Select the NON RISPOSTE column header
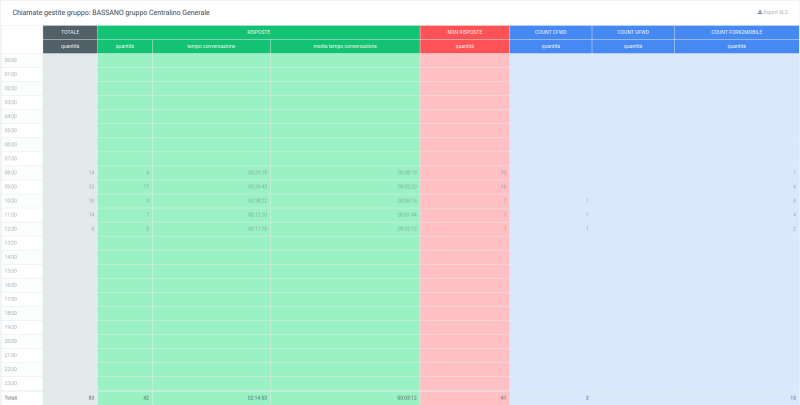Image resolution: width=800 pixels, height=405 pixels. pyautogui.click(x=464, y=32)
